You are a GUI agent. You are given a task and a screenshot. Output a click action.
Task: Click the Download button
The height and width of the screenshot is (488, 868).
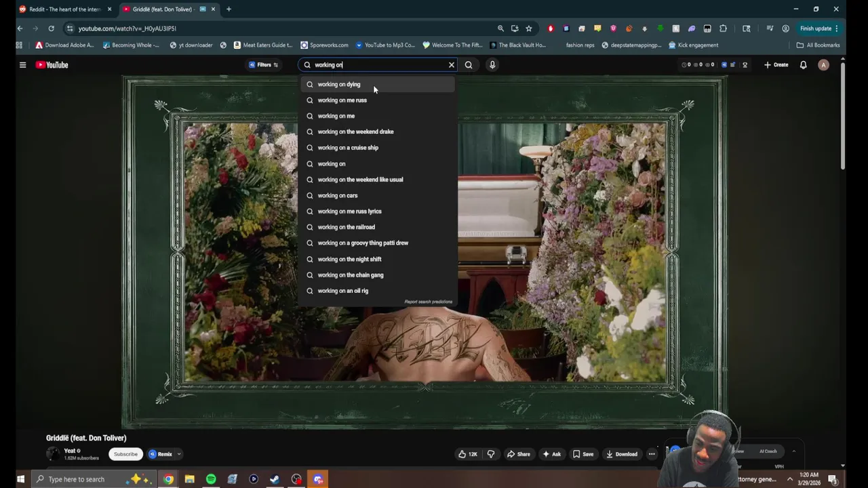point(622,454)
